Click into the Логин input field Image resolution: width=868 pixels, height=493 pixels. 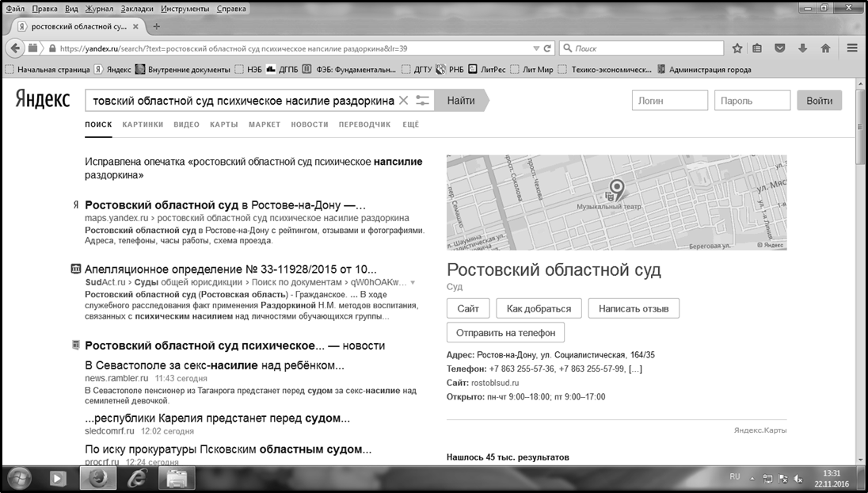(670, 101)
